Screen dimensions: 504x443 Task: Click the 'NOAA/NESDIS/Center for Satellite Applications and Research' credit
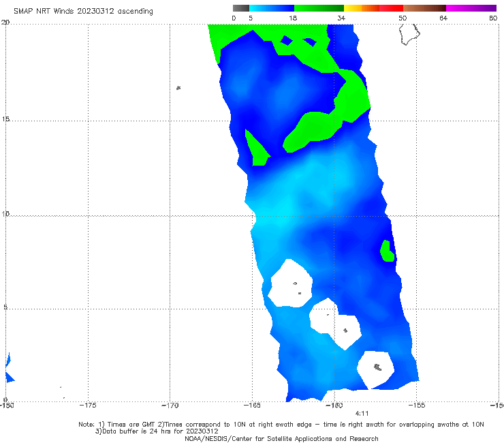(x=281, y=439)
